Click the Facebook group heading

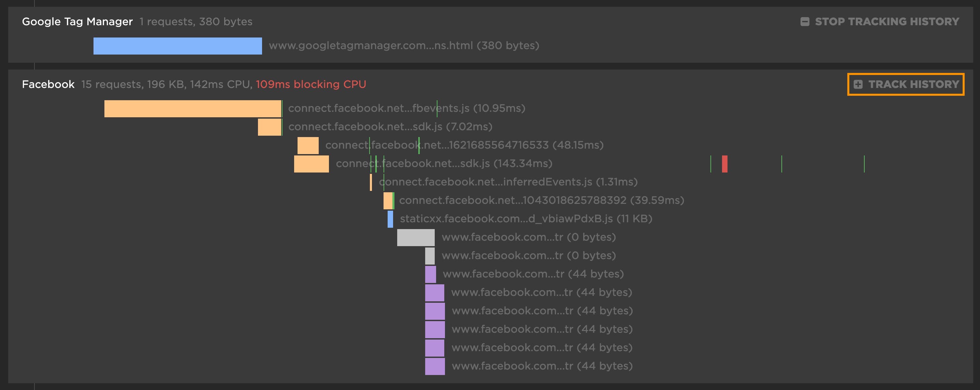click(48, 85)
